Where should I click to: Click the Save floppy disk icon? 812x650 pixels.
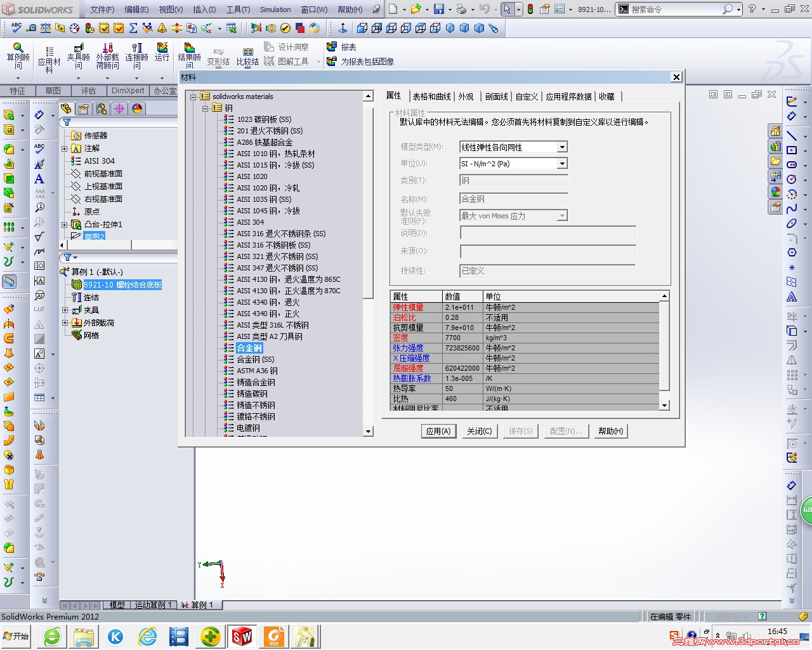click(439, 9)
